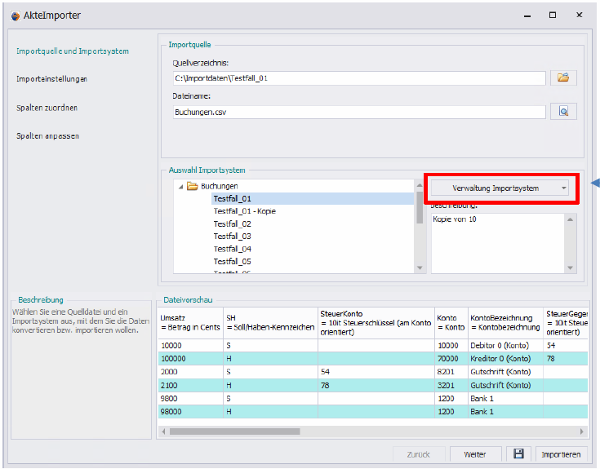The height and width of the screenshot is (469, 600).
Task: Click the cell with Umsatz 2000
Action: click(190, 372)
